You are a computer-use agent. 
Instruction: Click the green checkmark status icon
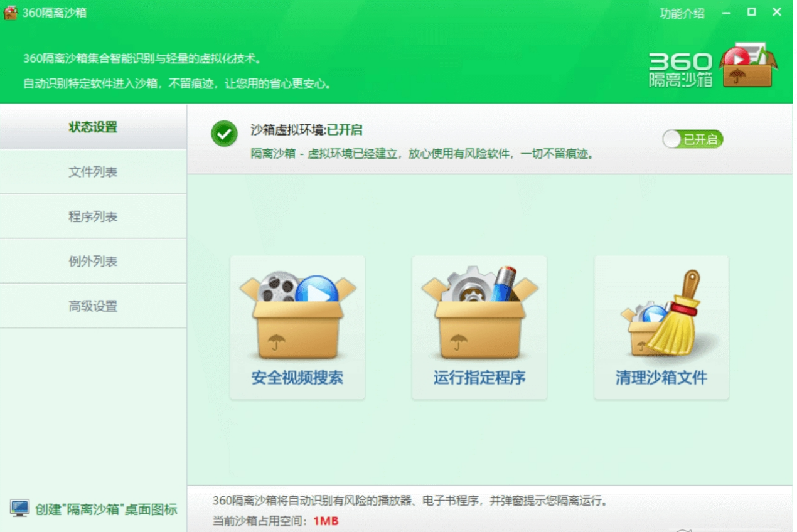click(223, 134)
